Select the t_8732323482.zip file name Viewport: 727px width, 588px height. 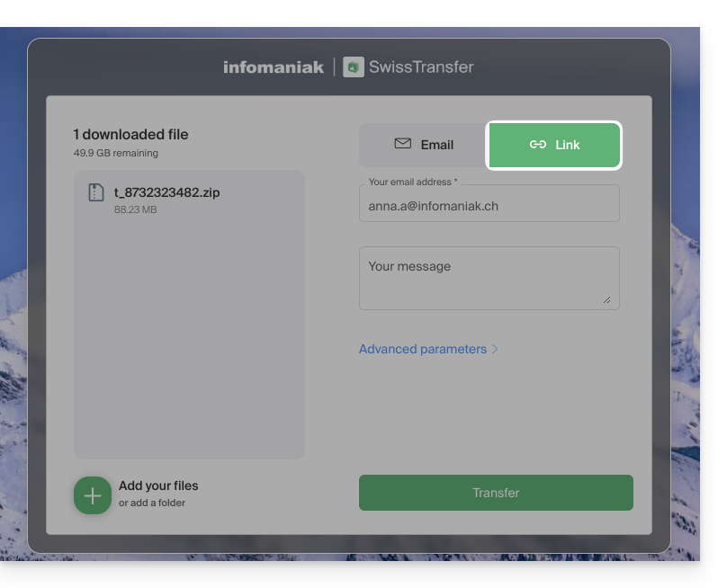(166, 192)
